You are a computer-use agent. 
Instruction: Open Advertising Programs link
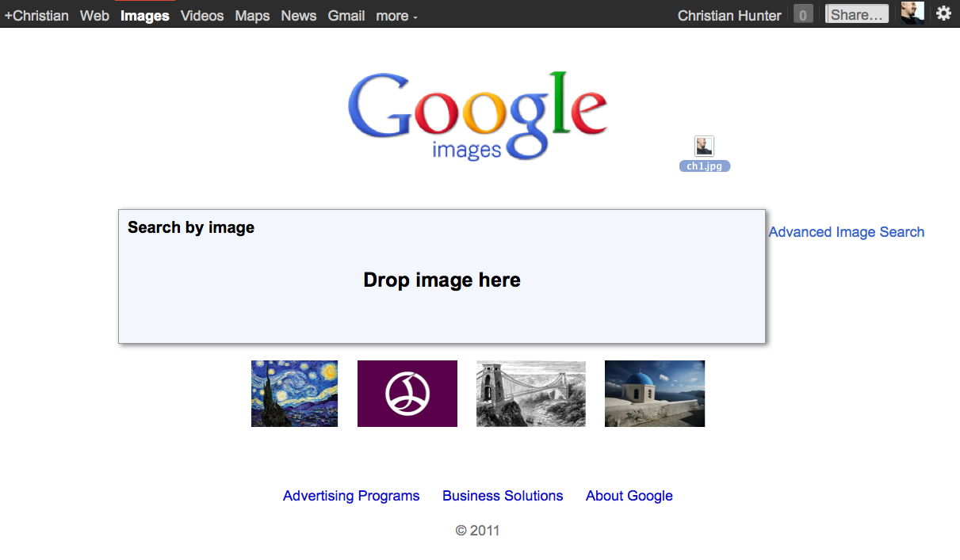coord(351,496)
